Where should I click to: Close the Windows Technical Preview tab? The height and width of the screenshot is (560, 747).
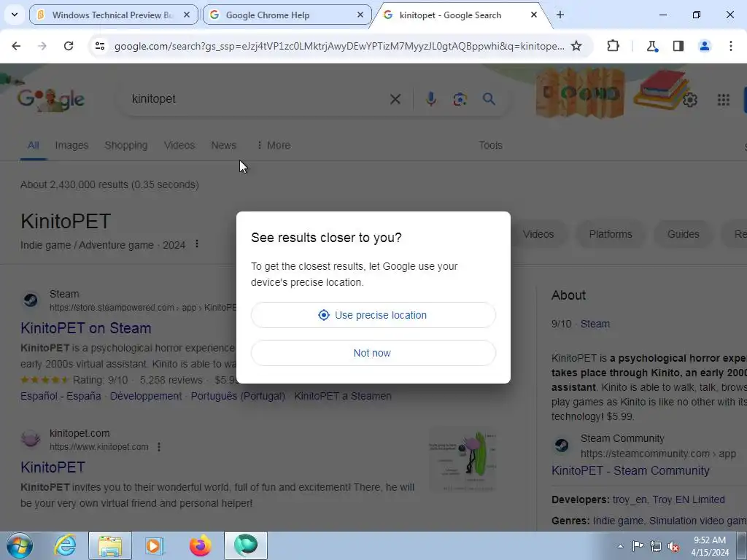(x=187, y=15)
